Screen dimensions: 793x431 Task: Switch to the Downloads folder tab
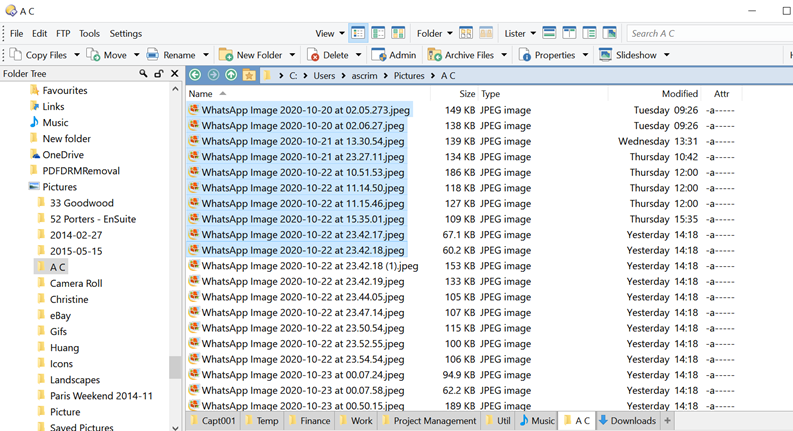pos(628,421)
